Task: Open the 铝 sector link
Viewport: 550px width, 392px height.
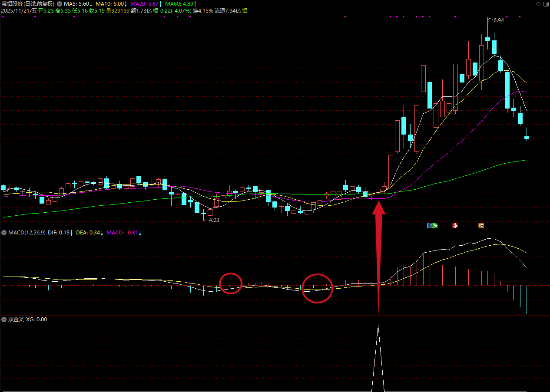Action: [x=245, y=10]
